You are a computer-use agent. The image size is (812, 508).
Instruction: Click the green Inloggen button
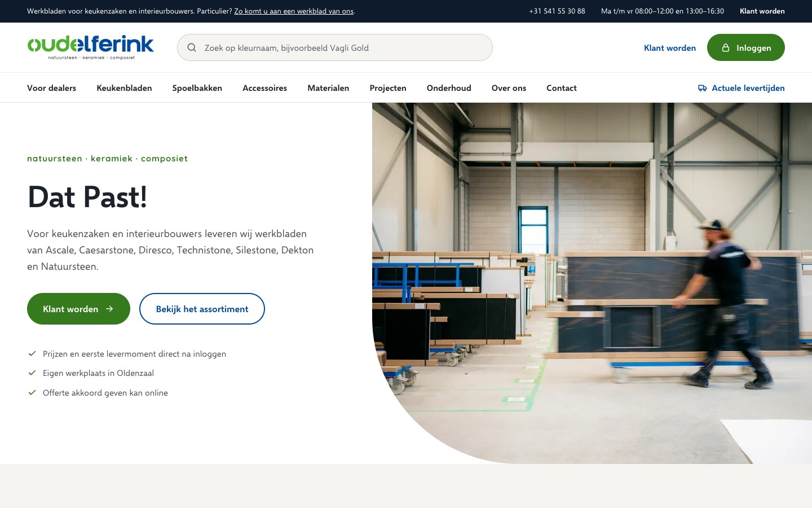point(746,47)
